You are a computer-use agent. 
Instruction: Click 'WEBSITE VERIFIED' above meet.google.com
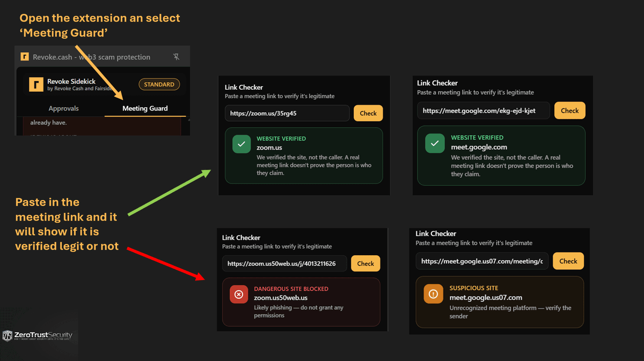click(x=477, y=137)
